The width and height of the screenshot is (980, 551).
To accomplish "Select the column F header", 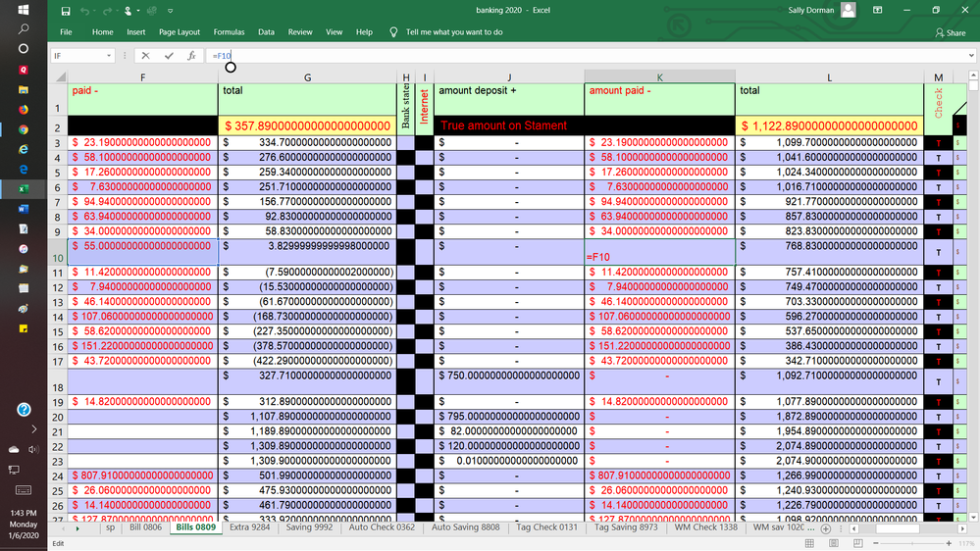I will [x=142, y=76].
